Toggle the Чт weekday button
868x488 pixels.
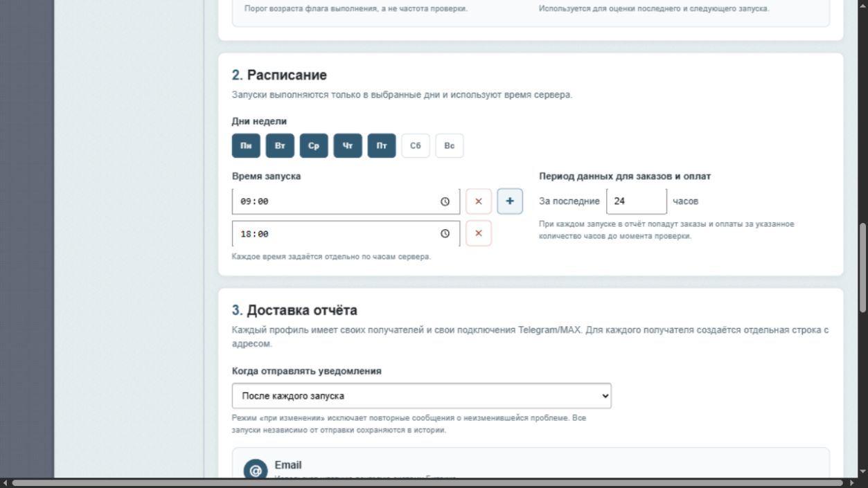point(348,146)
